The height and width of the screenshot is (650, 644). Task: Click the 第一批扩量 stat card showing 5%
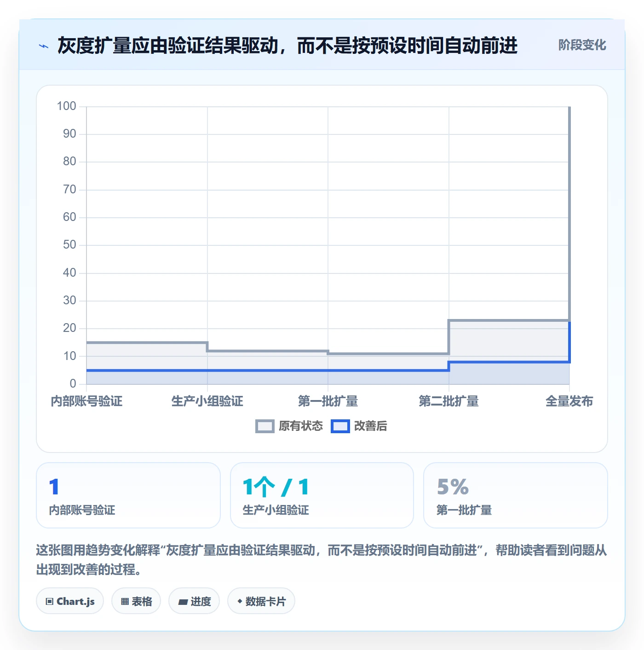coord(516,495)
